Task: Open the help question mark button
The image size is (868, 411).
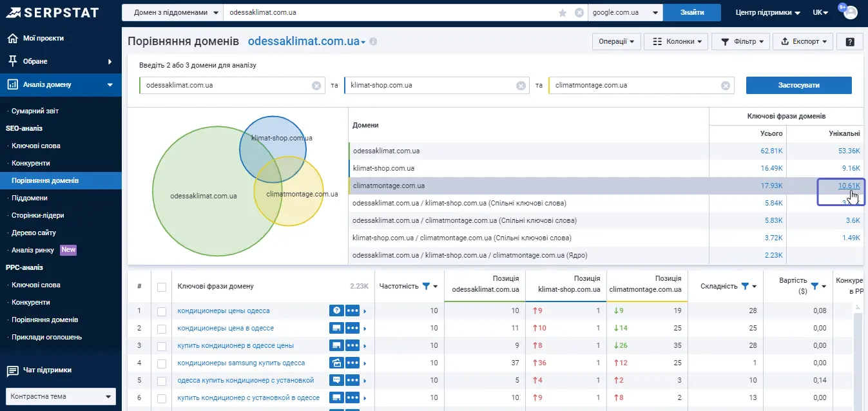Action: (x=850, y=41)
